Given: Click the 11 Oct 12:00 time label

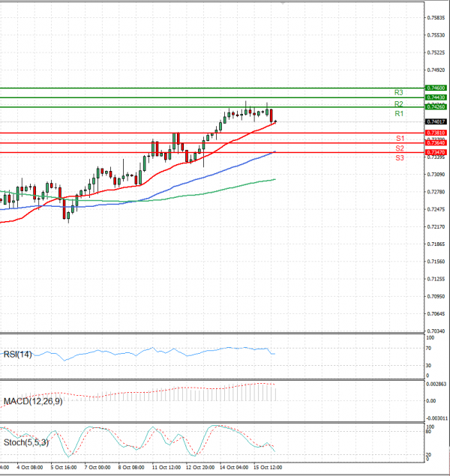Looking at the screenshot, I should (x=166, y=468).
